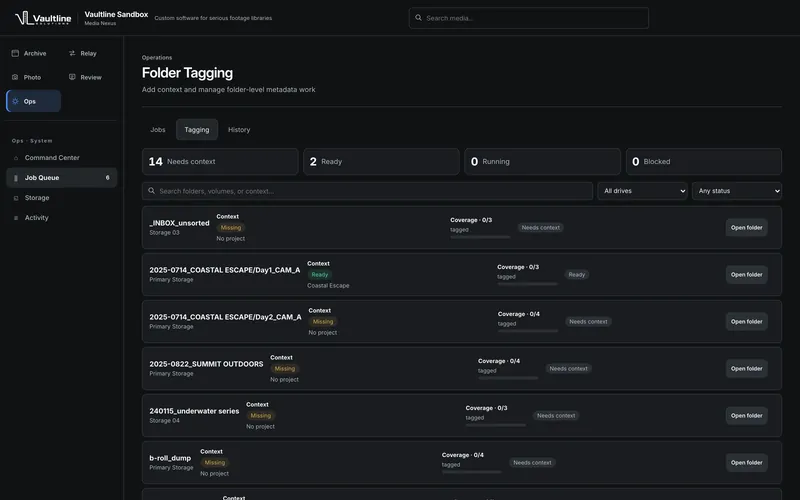Click the magnifier icon in Search media
This screenshot has width=800, height=500.
(x=418, y=18)
